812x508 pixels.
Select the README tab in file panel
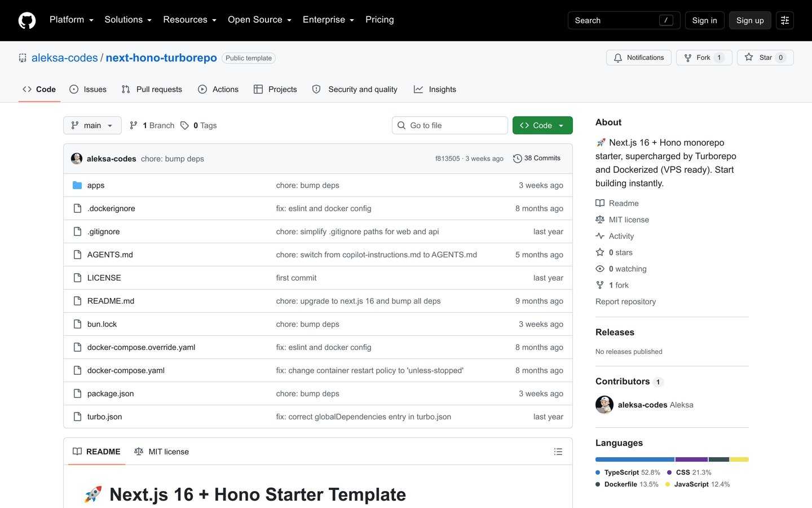click(x=96, y=452)
